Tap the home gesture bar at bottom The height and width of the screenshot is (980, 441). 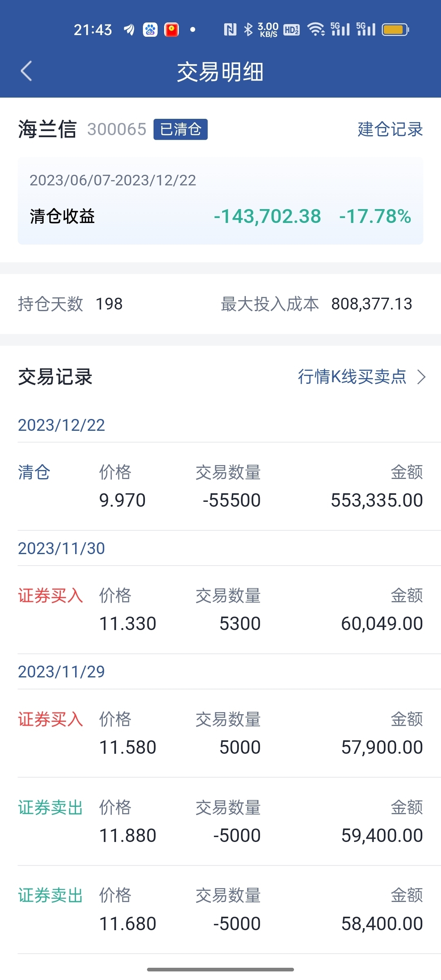[220, 969]
